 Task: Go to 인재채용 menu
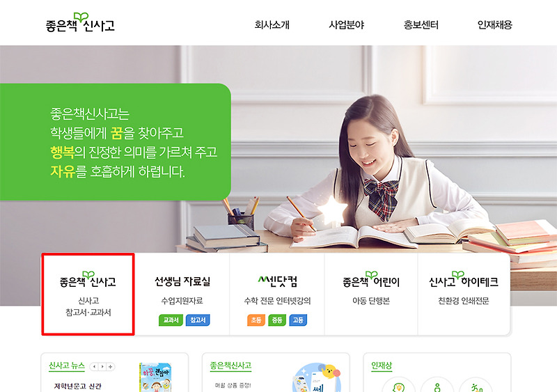tap(495, 24)
